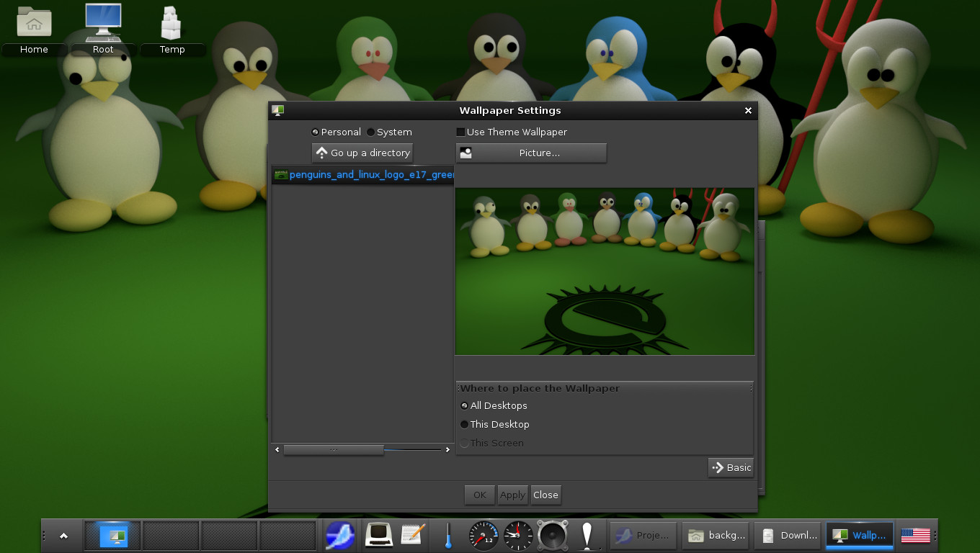Click the thermometer temperature gadget
Image resolution: width=980 pixels, height=553 pixels.
(447, 536)
